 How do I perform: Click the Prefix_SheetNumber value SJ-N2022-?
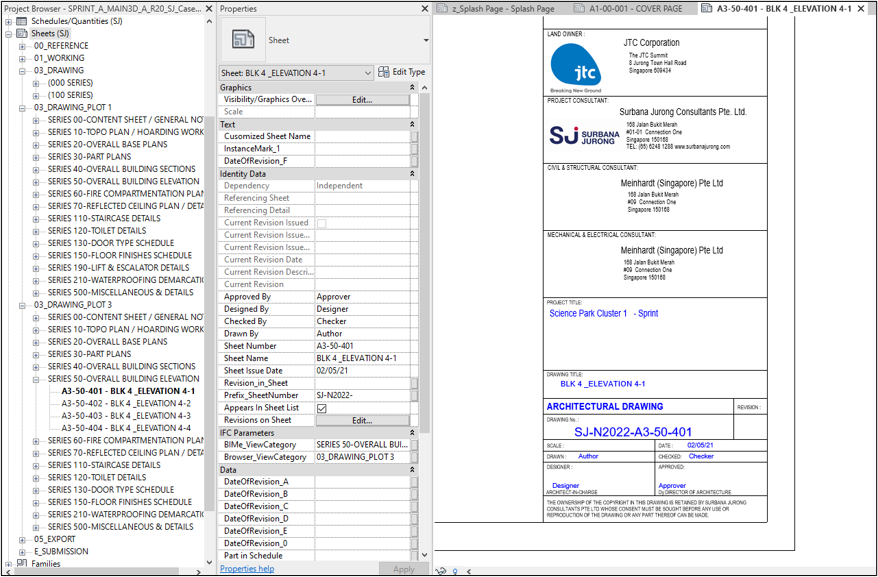[x=363, y=395]
